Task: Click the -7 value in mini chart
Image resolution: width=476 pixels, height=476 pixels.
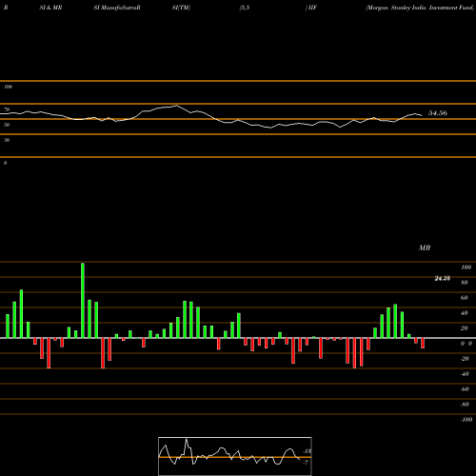Action: 306,463
